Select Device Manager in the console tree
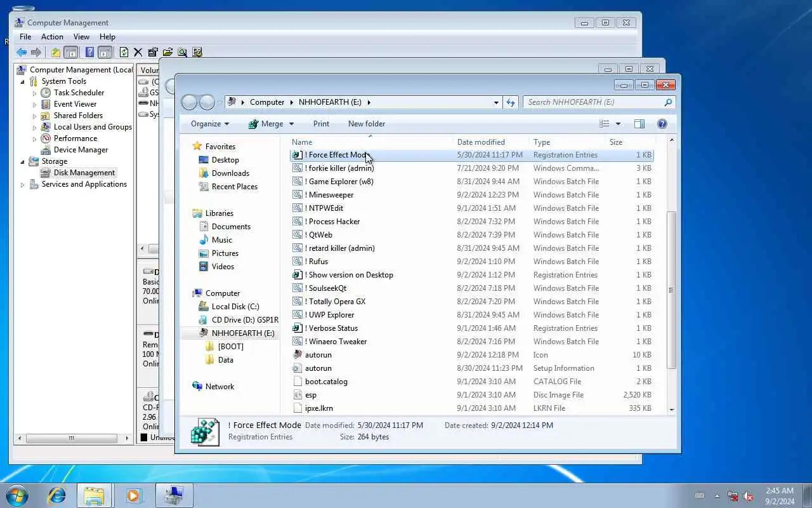The height and width of the screenshot is (508, 812). tap(81, 150)
